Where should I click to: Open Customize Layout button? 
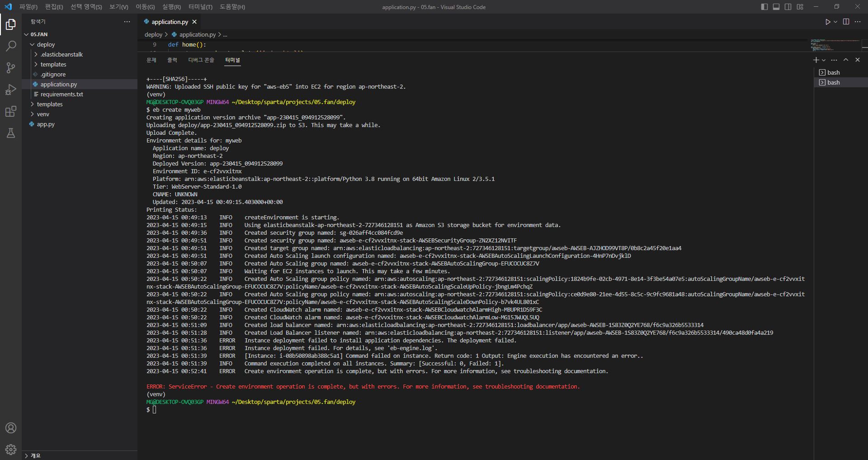pyautogui.click(x=800, y=7)
